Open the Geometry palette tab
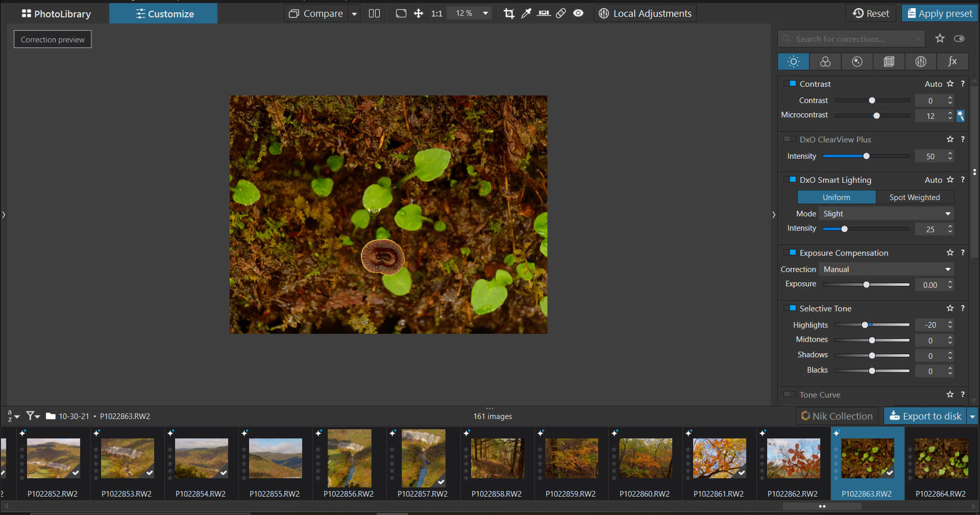Image resolution: width=980 pixels, height=515 pixels. point(889,62)
